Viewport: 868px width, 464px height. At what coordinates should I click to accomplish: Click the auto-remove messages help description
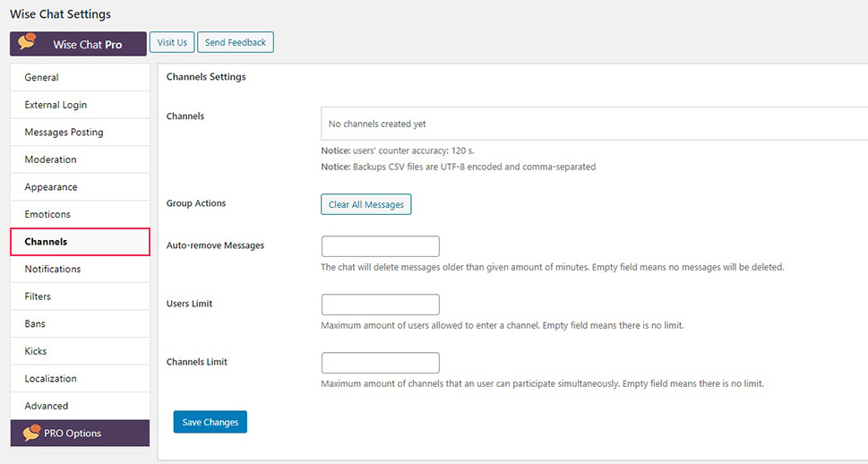pos(553,267)
